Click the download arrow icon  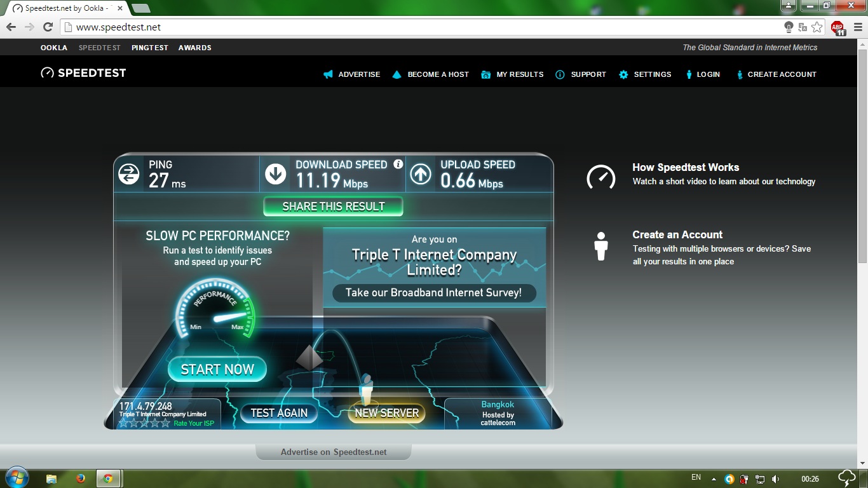pos(275,174)
